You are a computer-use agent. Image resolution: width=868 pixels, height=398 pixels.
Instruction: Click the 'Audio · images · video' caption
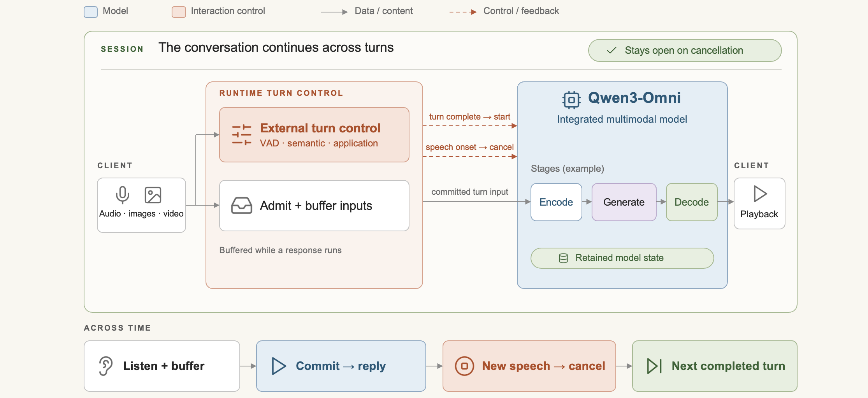click(141, 214)
